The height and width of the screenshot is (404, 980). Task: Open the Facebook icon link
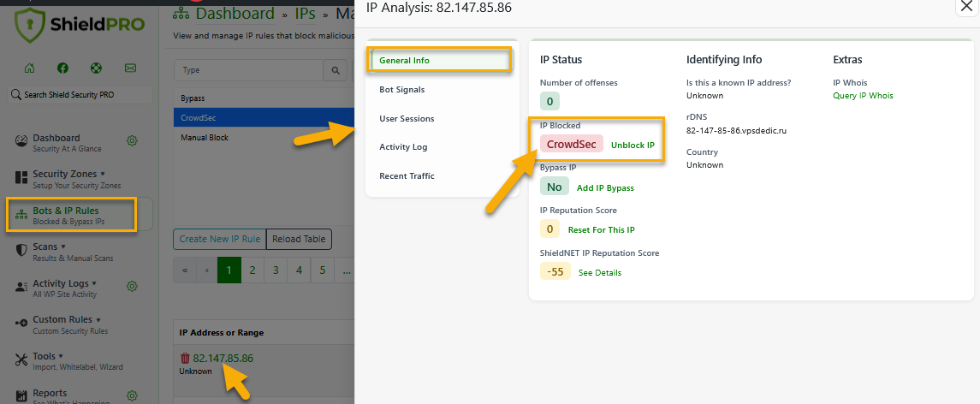point(62,68)
